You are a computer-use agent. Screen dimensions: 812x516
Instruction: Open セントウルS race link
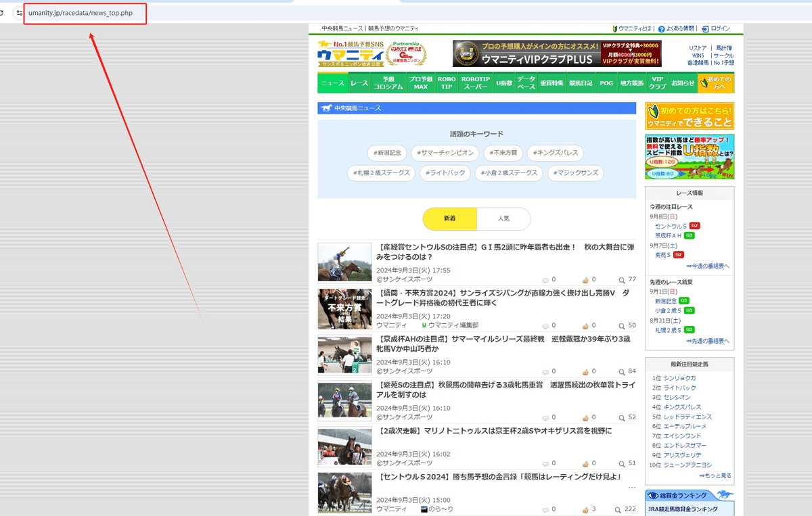coord(671,226)
